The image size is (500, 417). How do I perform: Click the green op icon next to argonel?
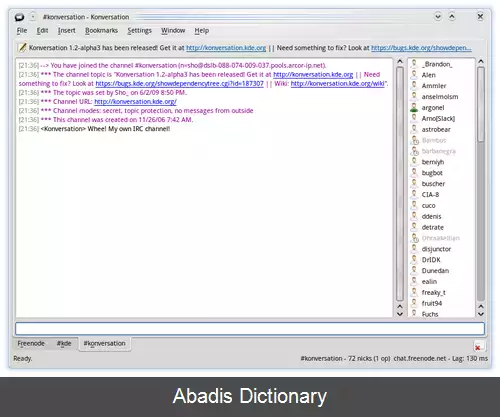tap(414, 108)
